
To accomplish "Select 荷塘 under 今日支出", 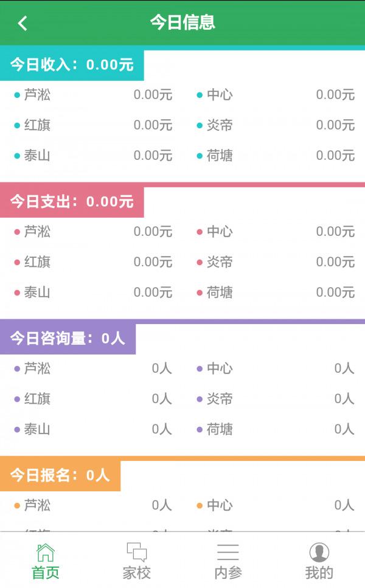I will point(220,292).
